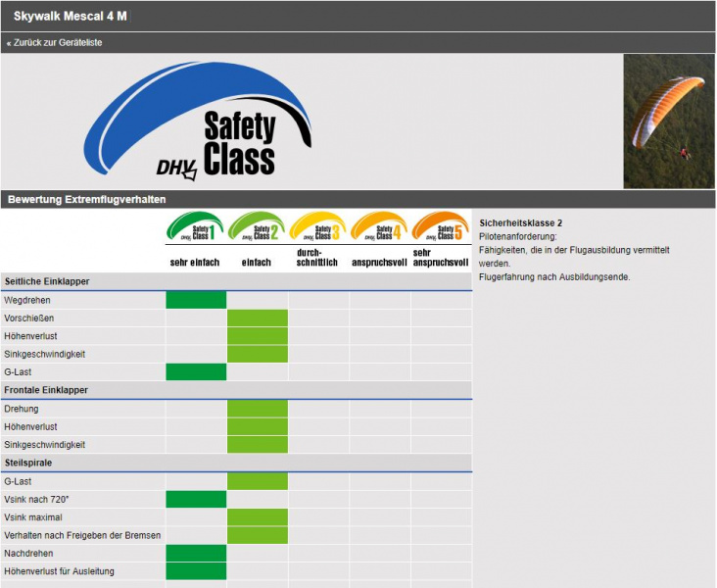
Task: Click the Wegdrehen row label
Action: (27, 300)
